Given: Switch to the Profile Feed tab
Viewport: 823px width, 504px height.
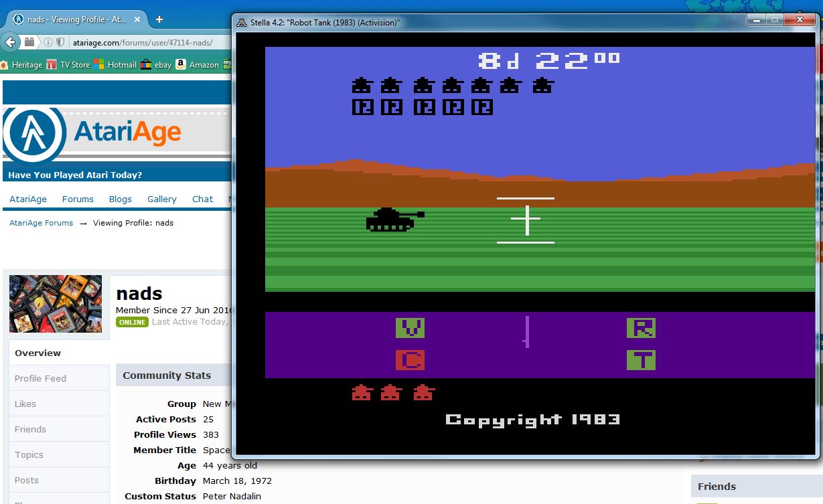Looking at the screenshot, I should click(59, 378).
